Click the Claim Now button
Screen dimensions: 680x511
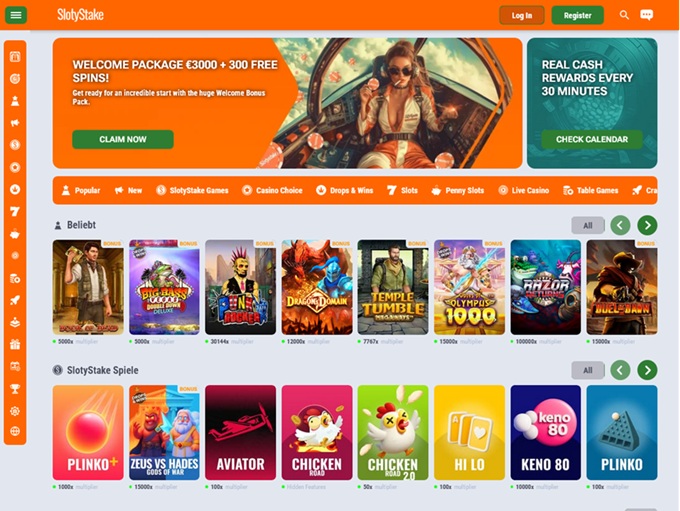pos(123,139)
